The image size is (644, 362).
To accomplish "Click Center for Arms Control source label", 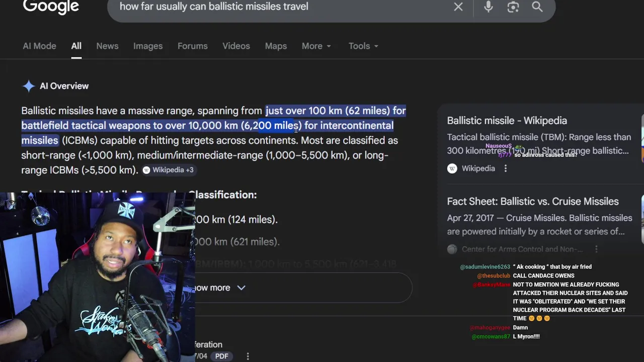I will 522,249.
